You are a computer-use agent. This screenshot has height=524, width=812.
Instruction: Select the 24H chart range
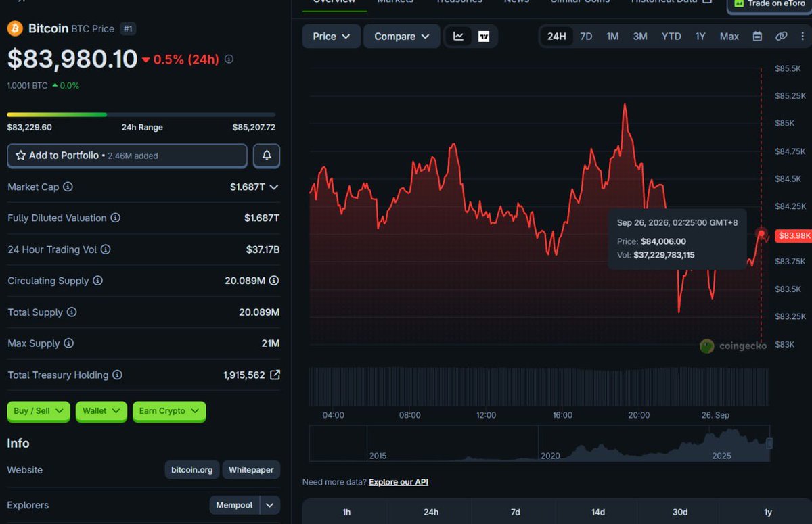point(557,37)
